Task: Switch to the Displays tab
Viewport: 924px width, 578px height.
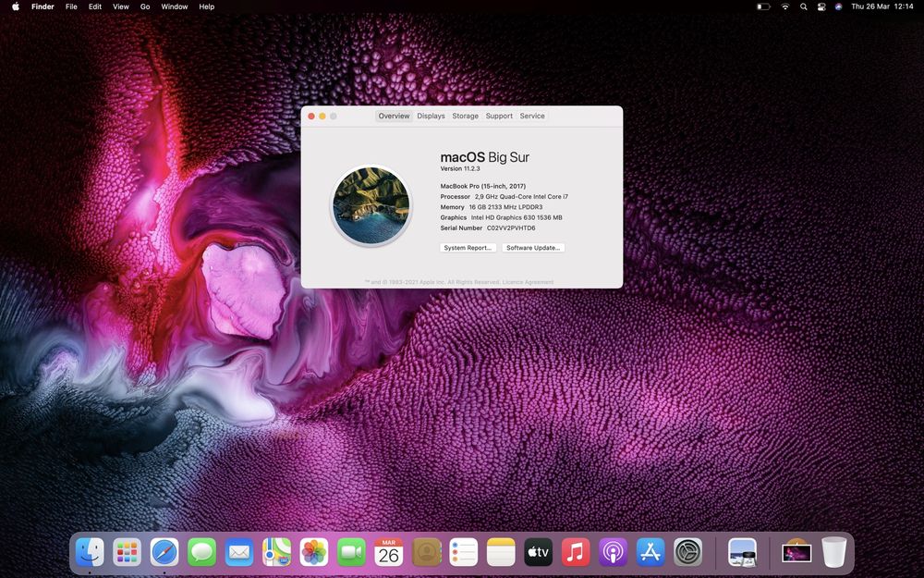Action: tap(431, 117)
